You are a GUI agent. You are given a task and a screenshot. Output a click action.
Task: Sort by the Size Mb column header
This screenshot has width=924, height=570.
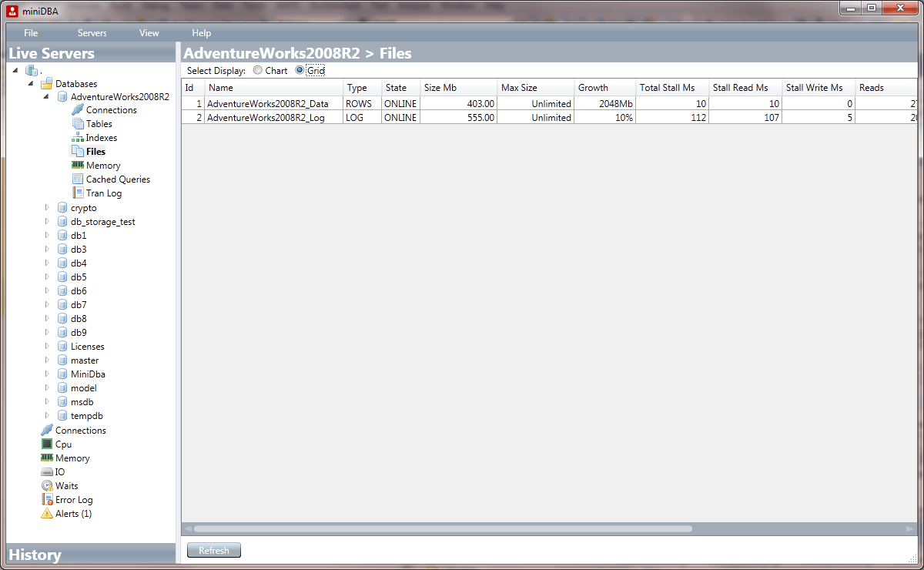pyautogui.click(x=459, y=88)
